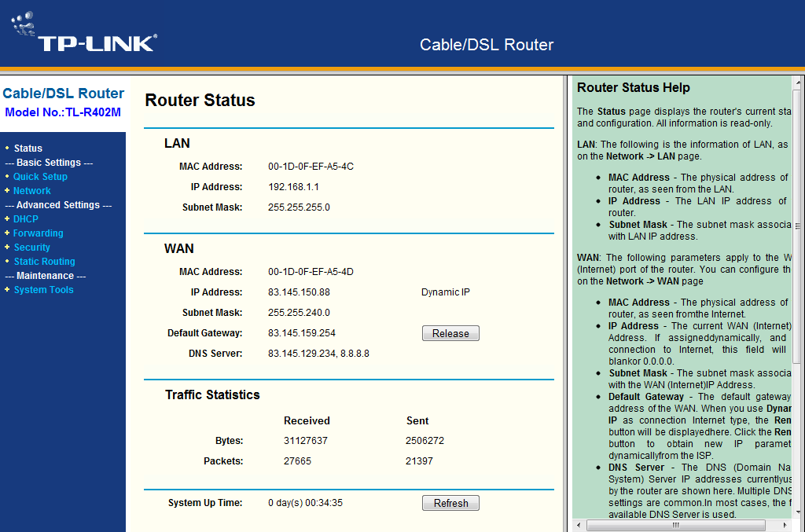This screenshot has width=805, height=532.
Task: Click the LAN section heading
Action: pos(177,144)
